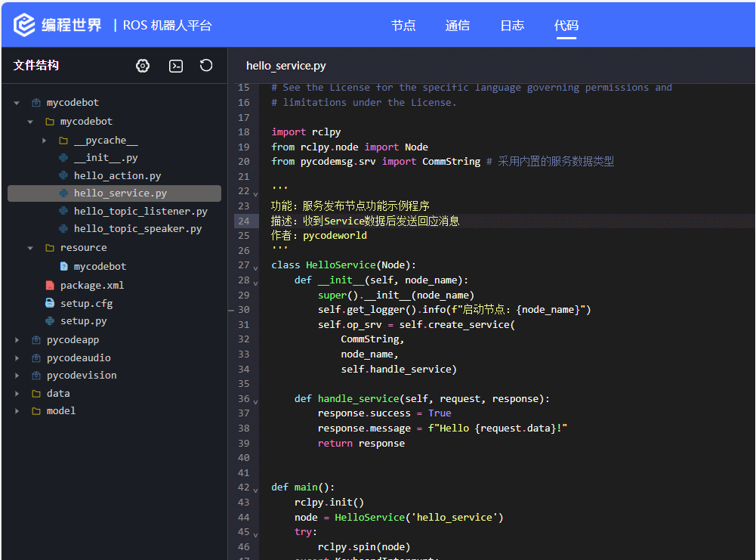This screenshot has width=756, height=560.
Task: Click the Python icon beside hello_action.py
Action: pos(63,176)
